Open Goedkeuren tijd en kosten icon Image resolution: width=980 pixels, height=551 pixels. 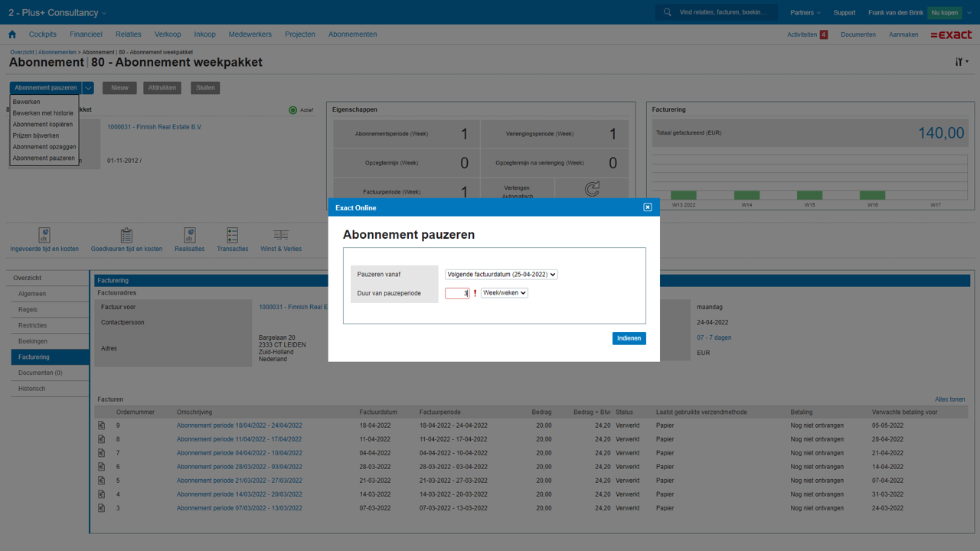(126, 235)
